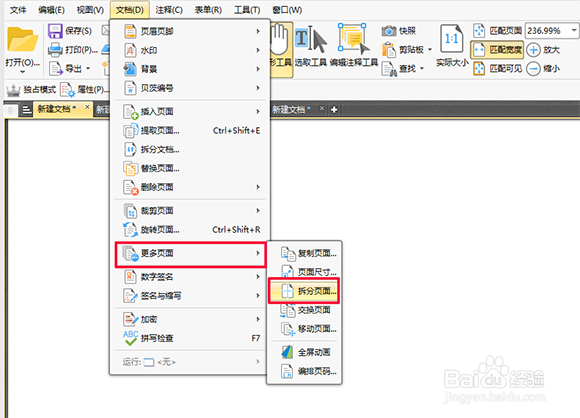Open Signature and Initials submenu
580x418 pixels.
click(x=190, y=296)
